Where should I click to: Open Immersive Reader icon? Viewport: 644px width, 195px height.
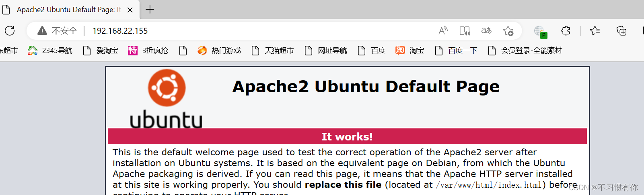tap(465, 30)
